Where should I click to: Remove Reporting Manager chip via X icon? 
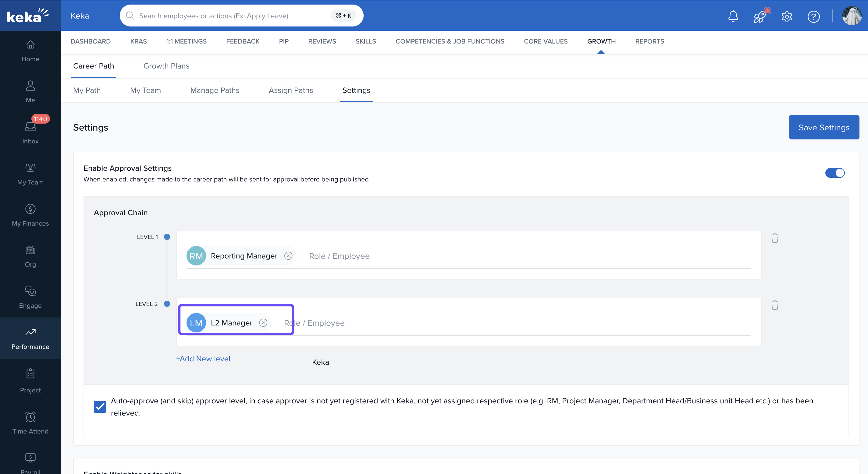(288, 256)
